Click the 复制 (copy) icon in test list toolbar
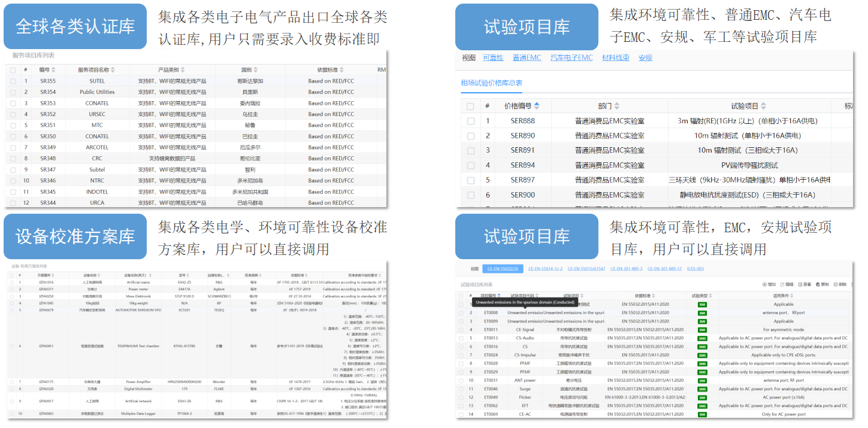Screen dimensions: 868x428 [818, 284]
